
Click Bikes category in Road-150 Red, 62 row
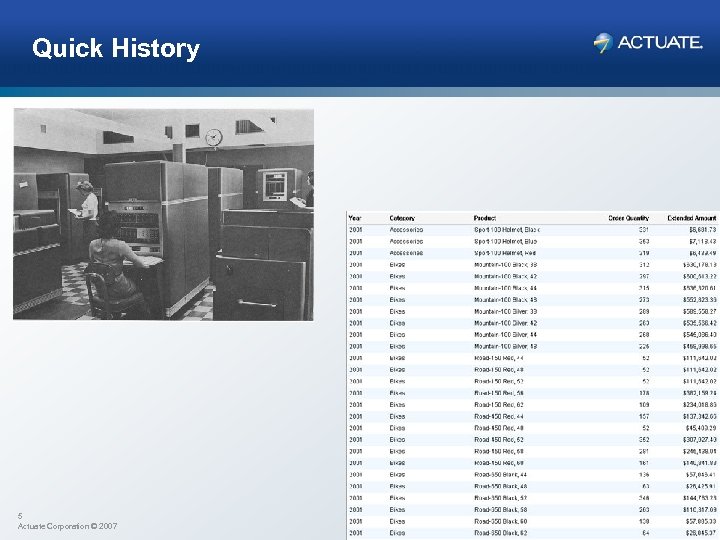click(397, 405)
